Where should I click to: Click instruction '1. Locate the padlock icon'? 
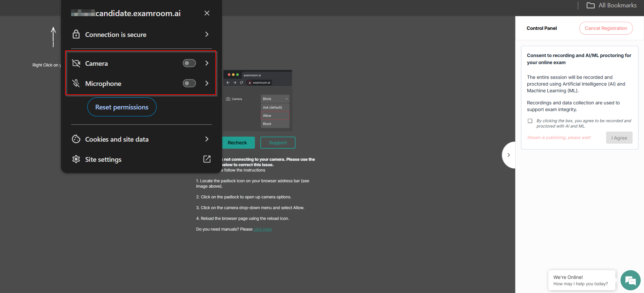253,184
